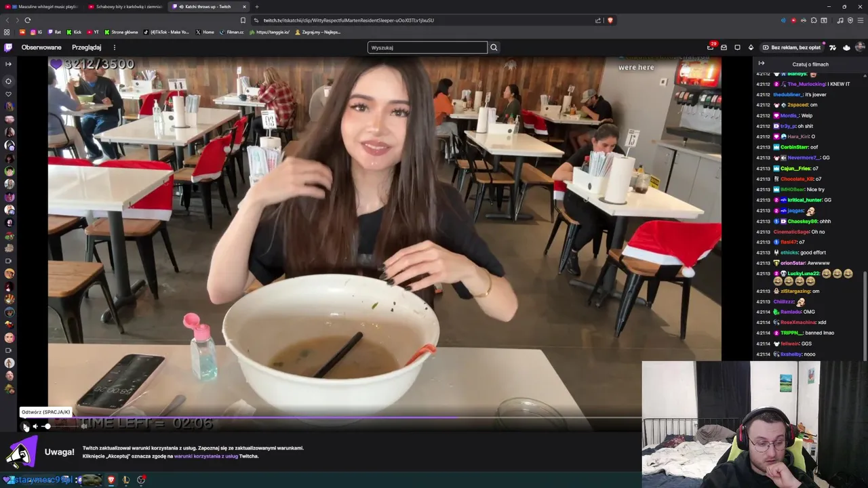This screenshot has width=868, height=488.
Task: Click username Chocolate_Kill in chat
Action: (797, 179)
